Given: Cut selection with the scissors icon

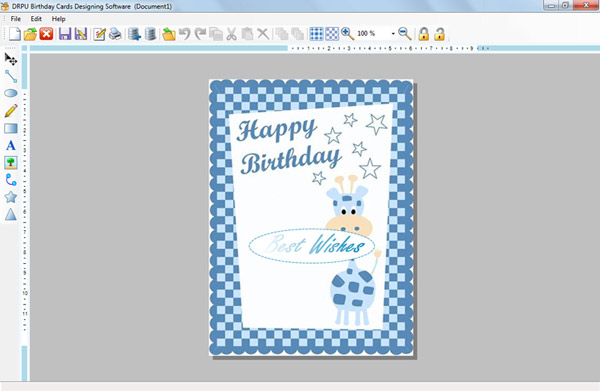Looking at the screenshot, I should 231,34.
